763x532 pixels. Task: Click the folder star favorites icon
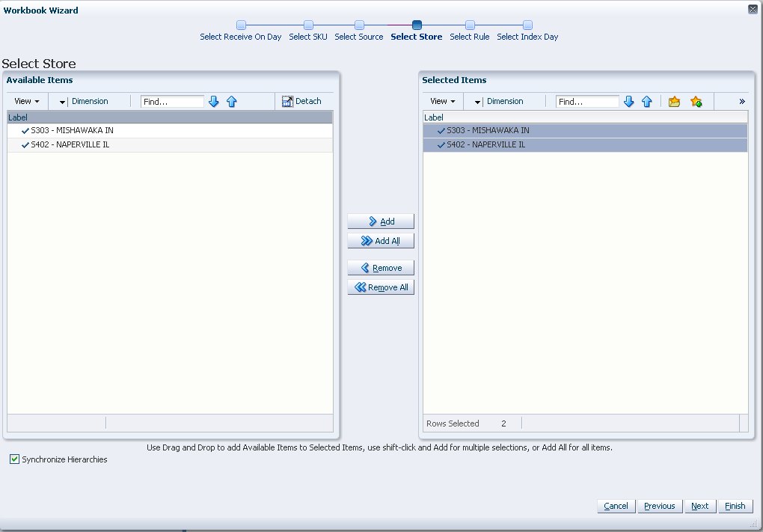click(674, 101)
